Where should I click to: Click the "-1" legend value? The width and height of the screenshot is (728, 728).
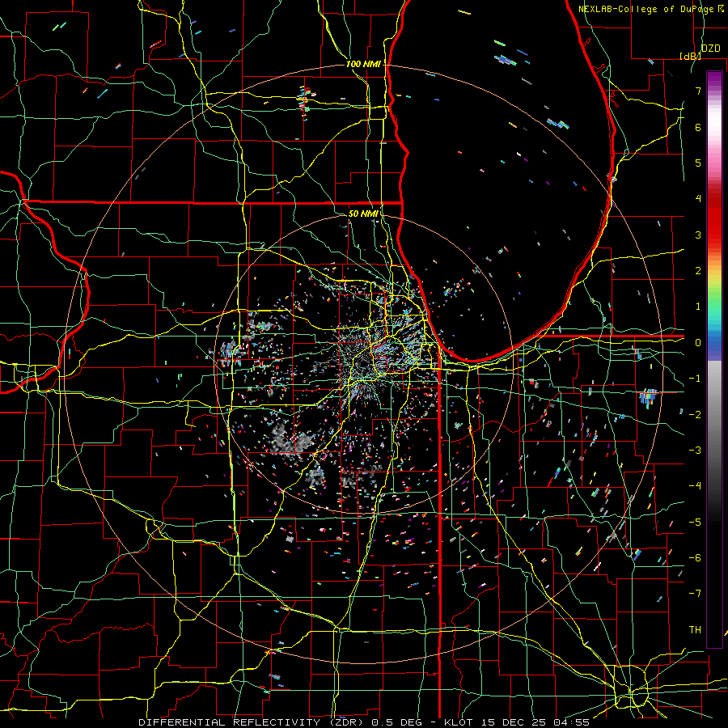pyautogui.click(x=695, y=379)
